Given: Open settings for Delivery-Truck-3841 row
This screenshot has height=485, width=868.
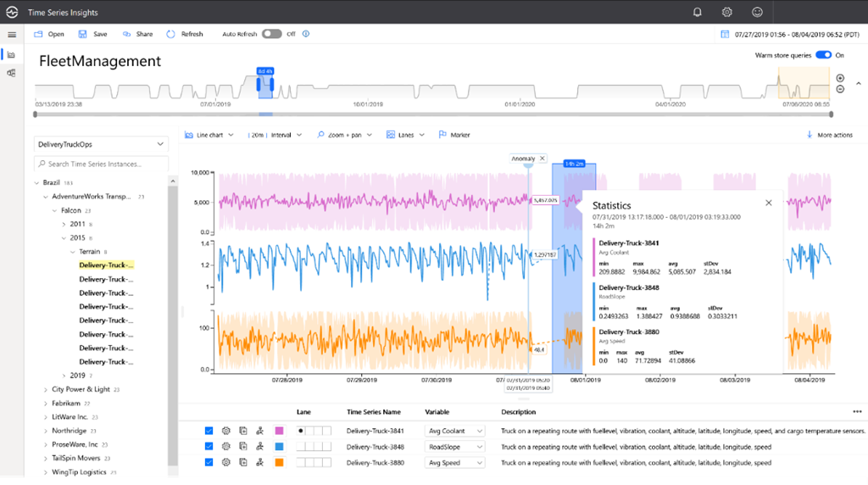Looking at the screenshot, I should [x=225, y=431].
